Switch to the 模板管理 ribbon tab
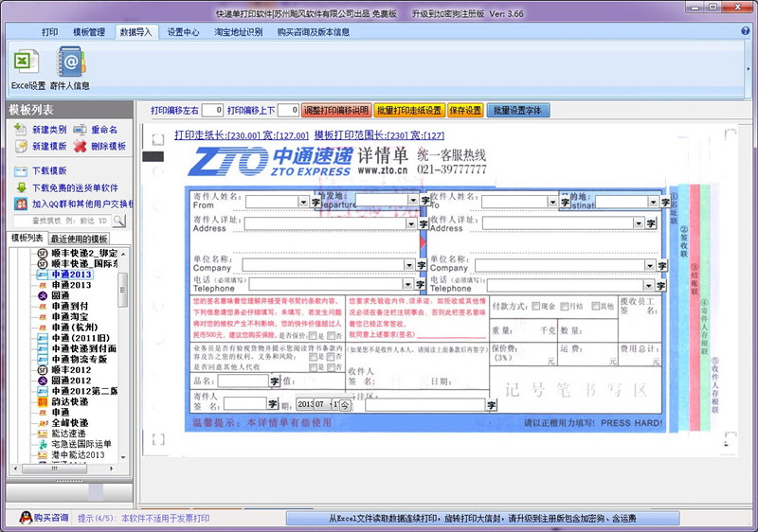Screen dimensions: 758x532 point(89,32)
